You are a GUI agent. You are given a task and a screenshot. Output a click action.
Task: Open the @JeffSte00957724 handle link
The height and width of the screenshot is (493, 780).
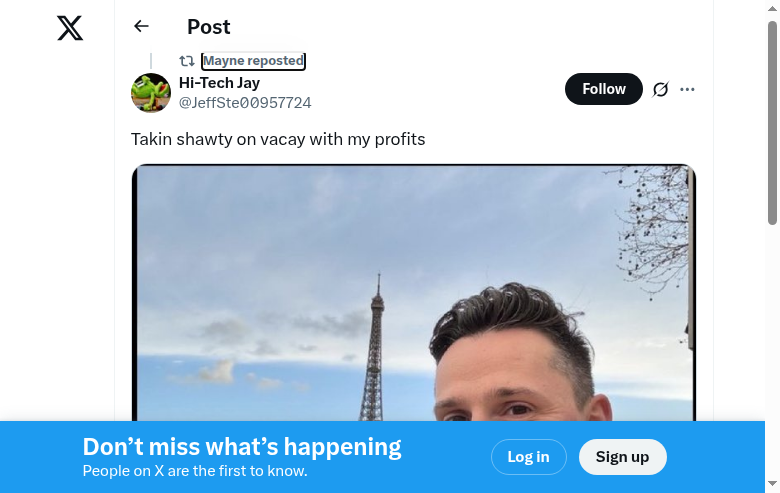coord(245,103)
